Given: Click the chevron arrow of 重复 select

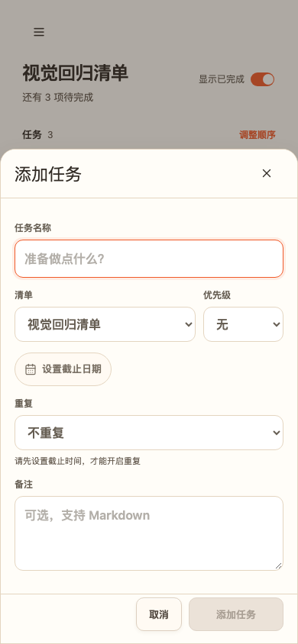Looking at the screenshot, I should pyautogui.click(x=277, y=433).
